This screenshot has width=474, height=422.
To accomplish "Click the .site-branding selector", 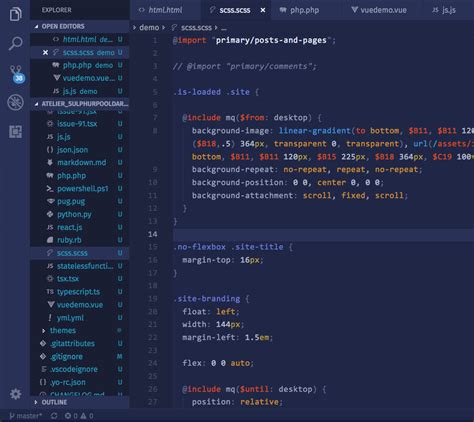I will [207, 299].
